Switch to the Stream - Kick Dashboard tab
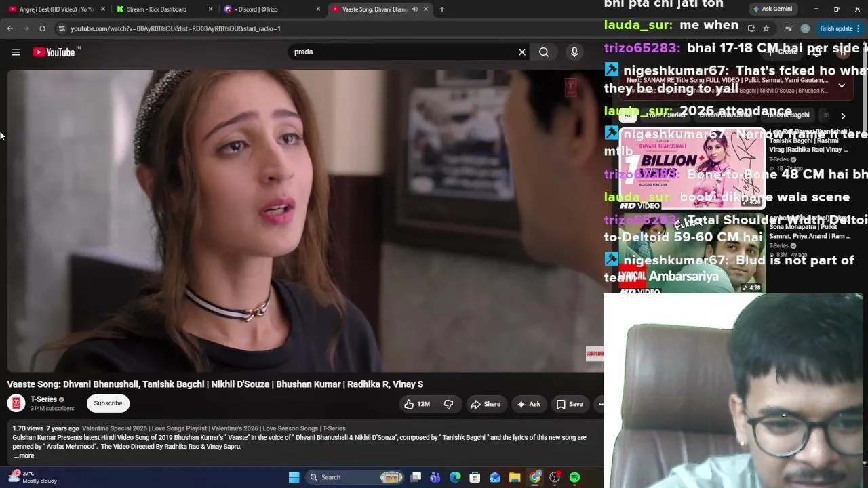This screenshot has height=488, width=868. (157, 9)
